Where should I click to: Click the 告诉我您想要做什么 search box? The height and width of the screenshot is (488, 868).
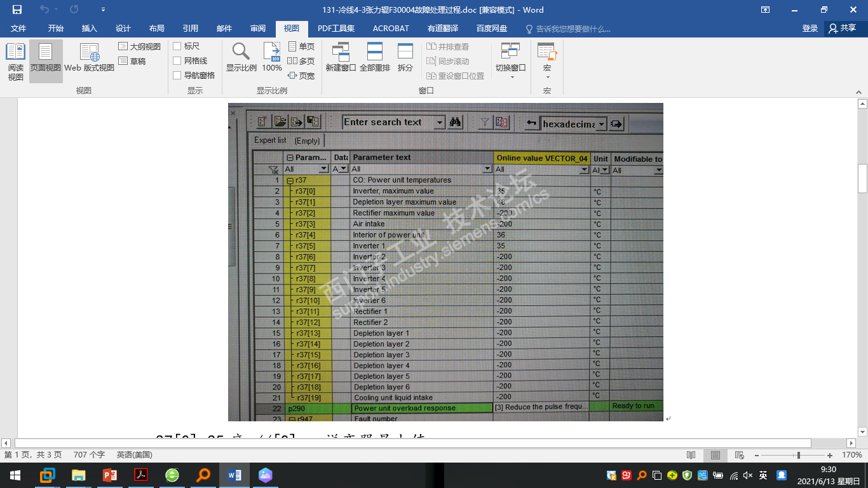568,29
